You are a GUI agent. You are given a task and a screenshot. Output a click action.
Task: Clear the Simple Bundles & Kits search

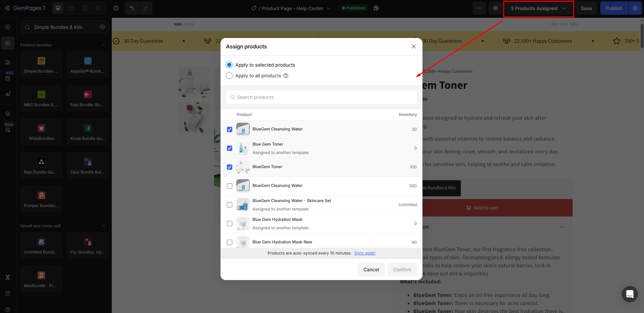tap(102, 27)
